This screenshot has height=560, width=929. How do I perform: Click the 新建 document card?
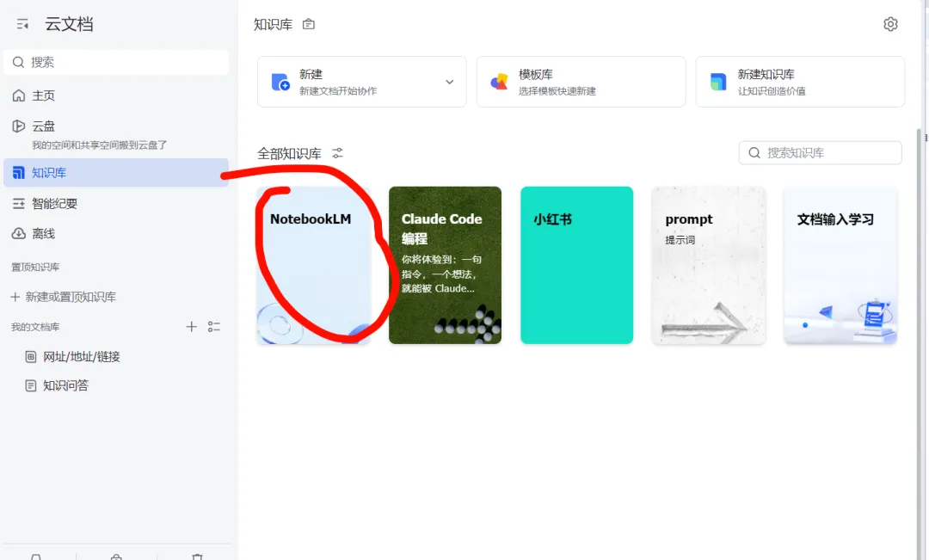click(362, 82)
